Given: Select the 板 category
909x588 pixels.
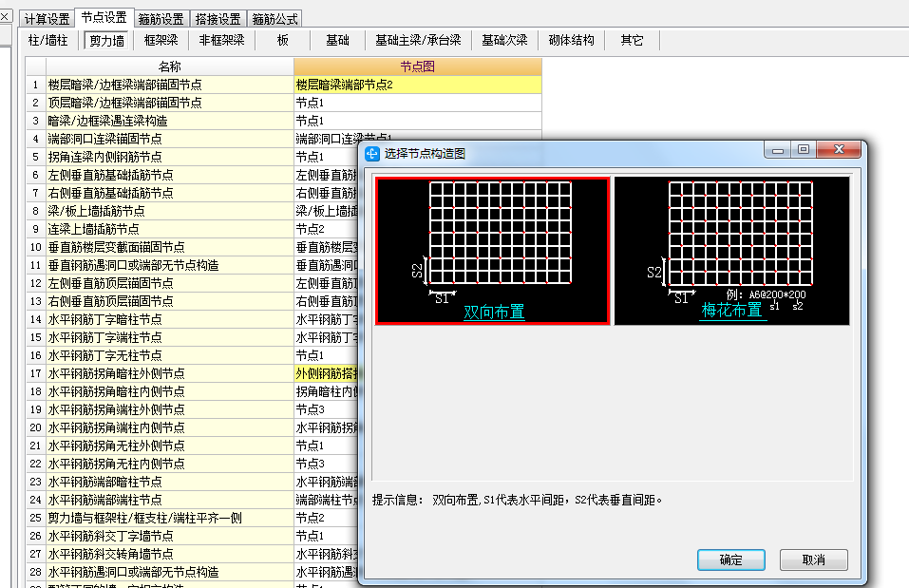Looking at the screenshot, I should point(283,40).
